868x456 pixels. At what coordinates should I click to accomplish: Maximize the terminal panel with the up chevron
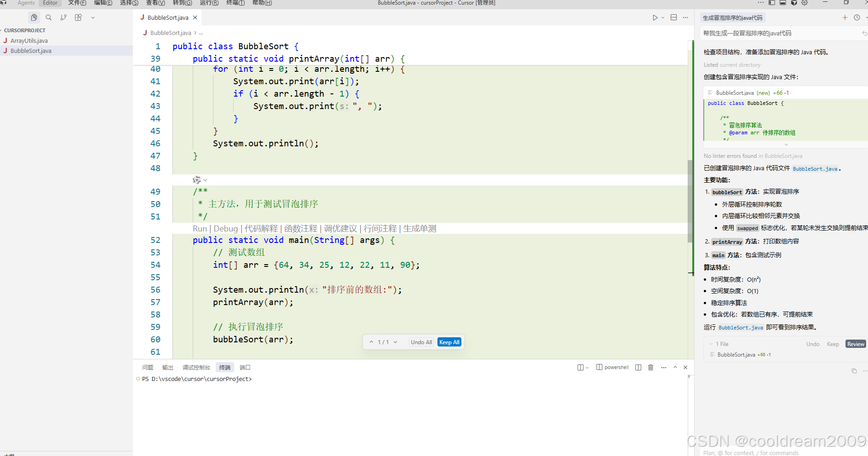pos(675,367)
